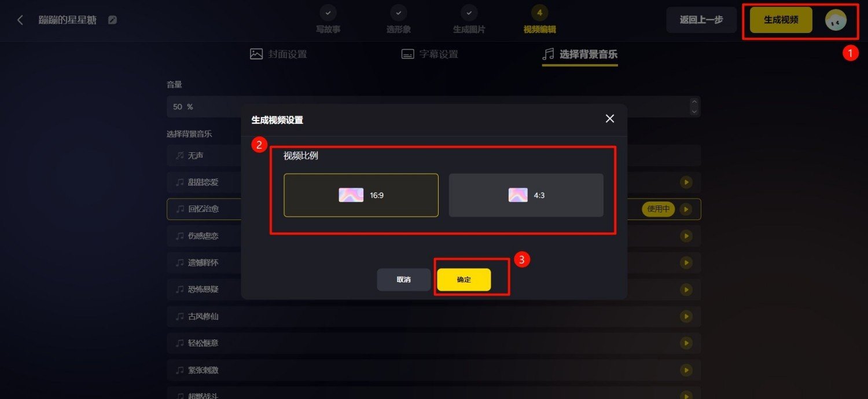Close the 生成视频设置 dialog
The width and height of the screenshot is (868, 399).
click(x=609, y=119)
